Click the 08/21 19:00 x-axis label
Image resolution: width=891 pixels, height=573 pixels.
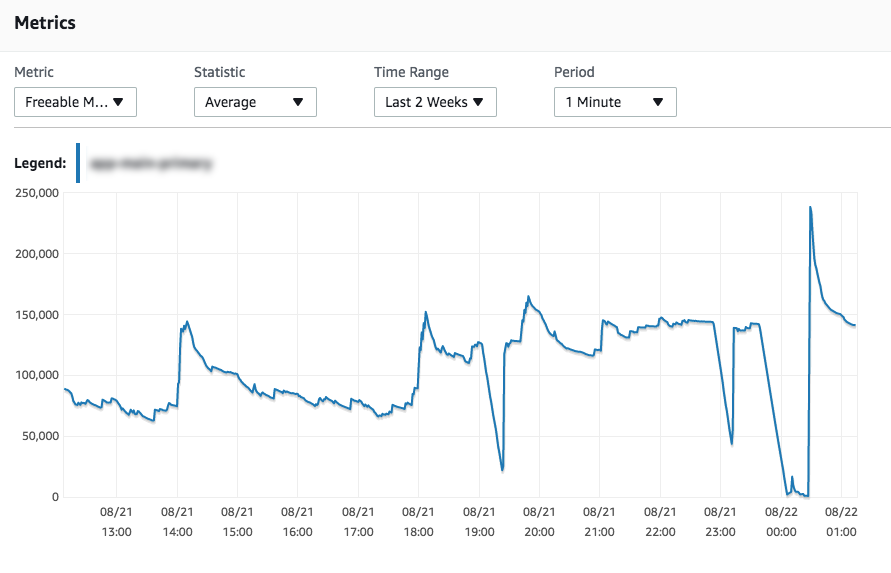tap(479, 522)
